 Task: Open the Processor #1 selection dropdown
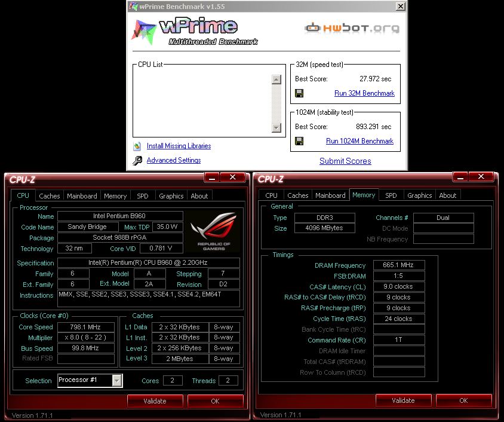[117, 381]
